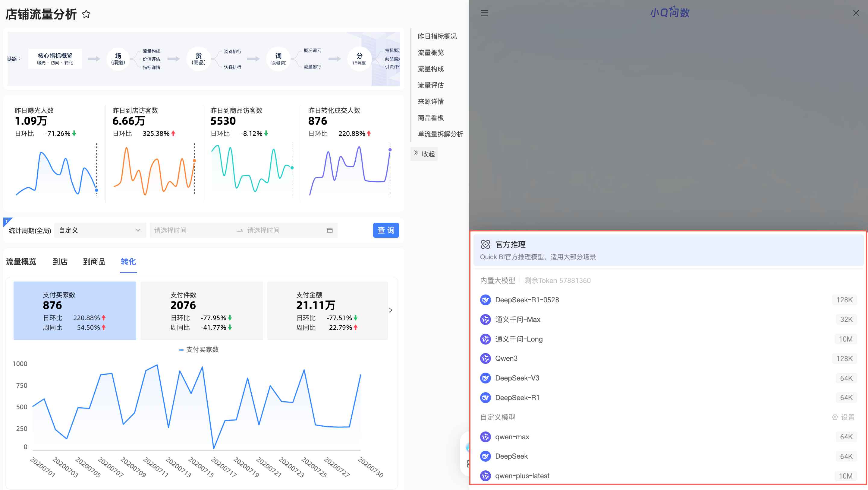
Task: Click the 查询 button
Action: (385, 230)
